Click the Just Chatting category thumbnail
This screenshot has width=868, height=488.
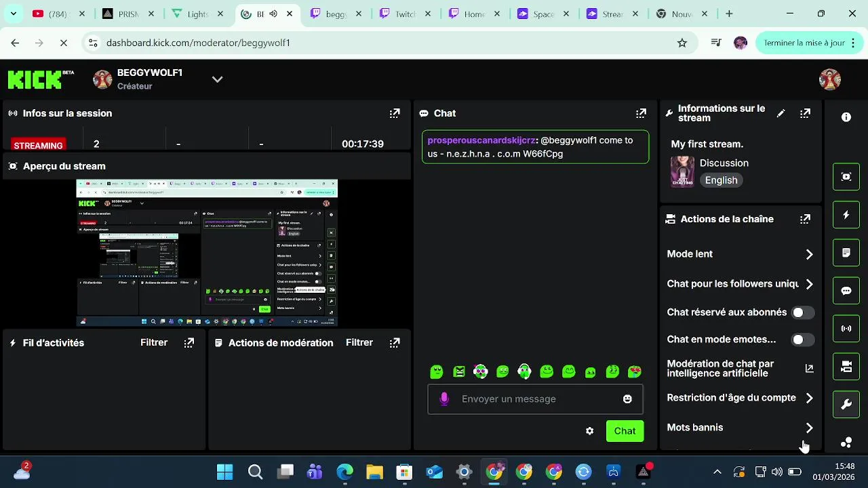pos(682,171)
